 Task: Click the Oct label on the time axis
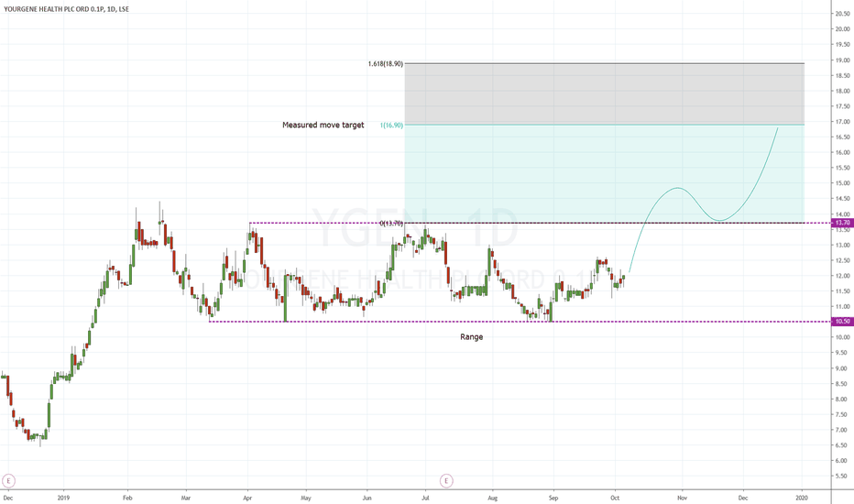click(x=615, y=498)
